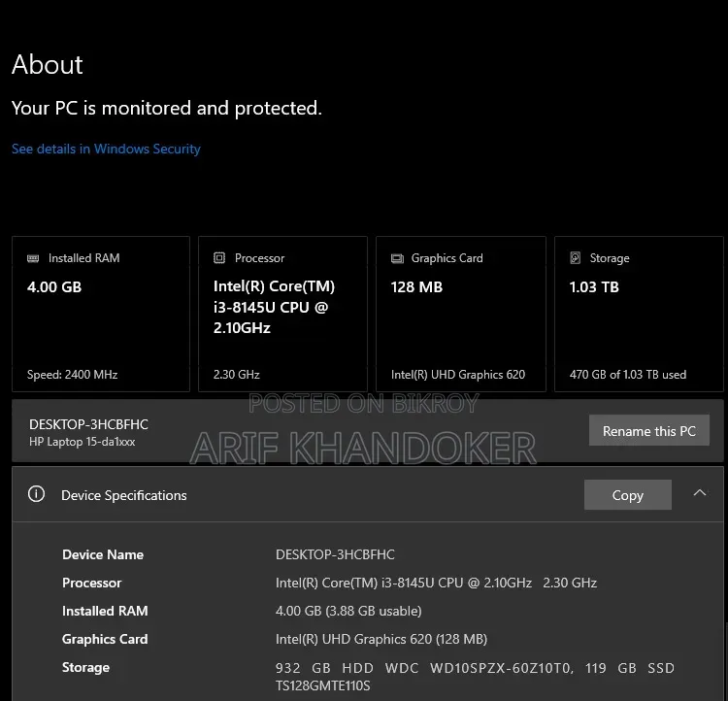Click the Storage row label in specifications
728x701 pixels.
pos(85,668)
